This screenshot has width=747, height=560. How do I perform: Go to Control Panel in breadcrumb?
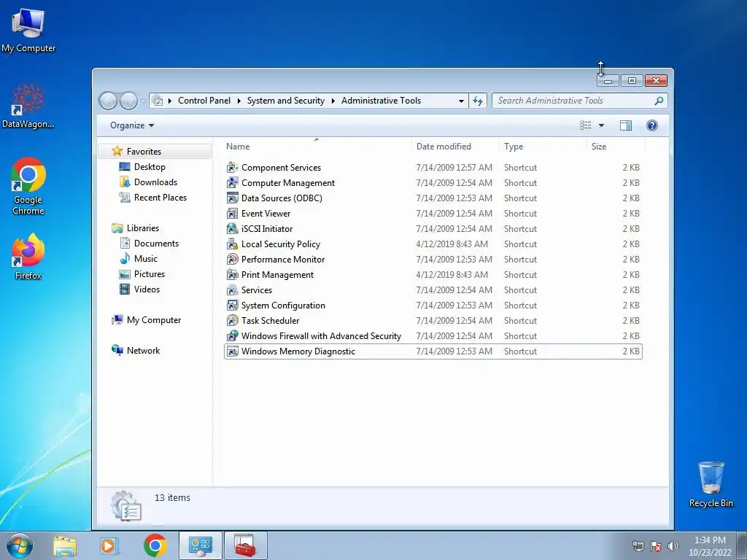pos(204,101)
